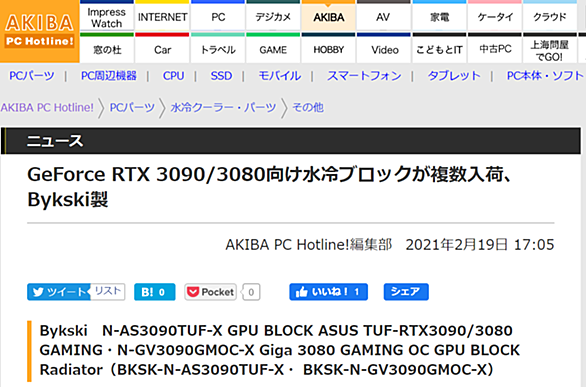Open the Twitter list button
The width and height of the screenshot is (586, 387).
pyautogui.click(x=108, y=291)
